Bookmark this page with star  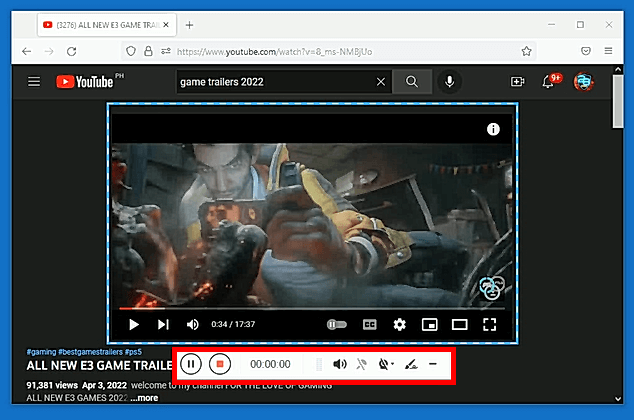[526, 51]
